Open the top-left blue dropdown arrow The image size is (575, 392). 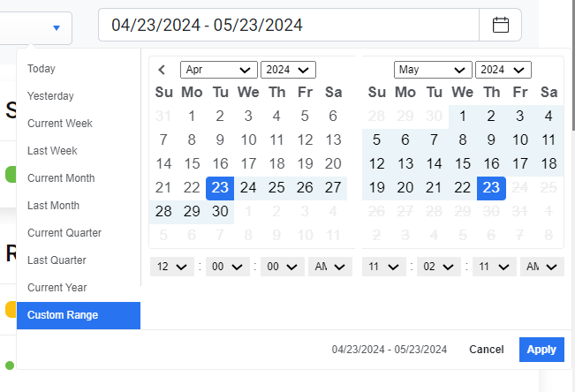pos(57,27)
